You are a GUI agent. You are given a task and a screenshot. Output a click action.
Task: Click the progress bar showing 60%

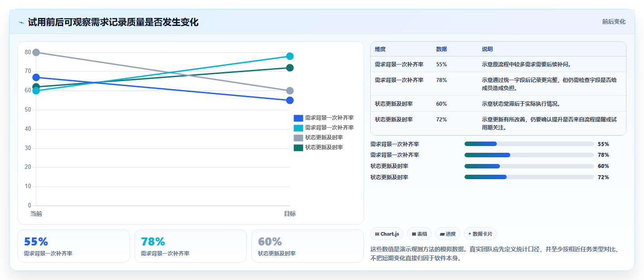[529, 166]
